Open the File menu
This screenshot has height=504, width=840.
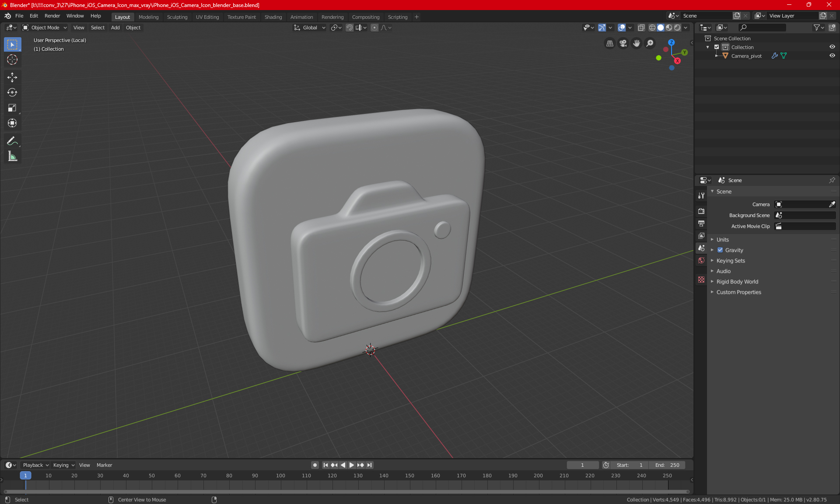pos(19,16)
